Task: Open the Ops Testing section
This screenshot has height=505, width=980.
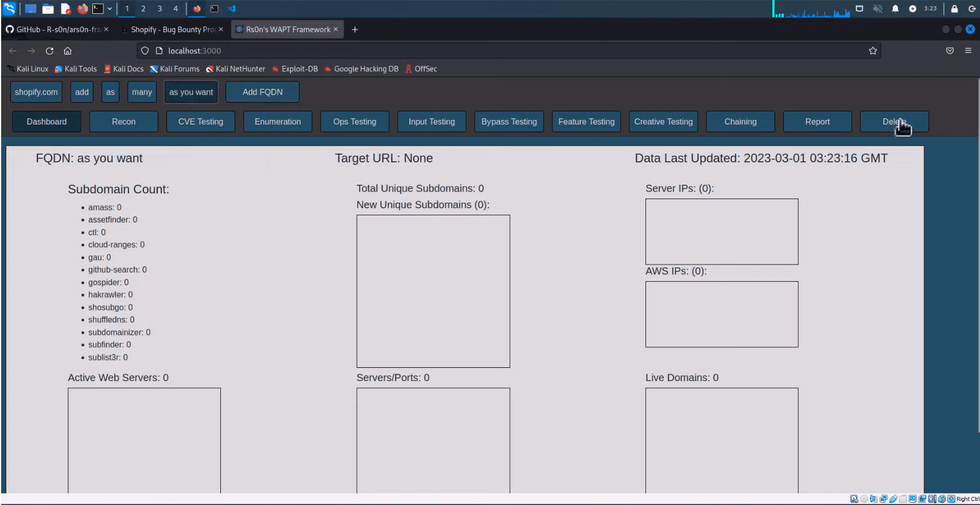Action: tap(355, 122)
